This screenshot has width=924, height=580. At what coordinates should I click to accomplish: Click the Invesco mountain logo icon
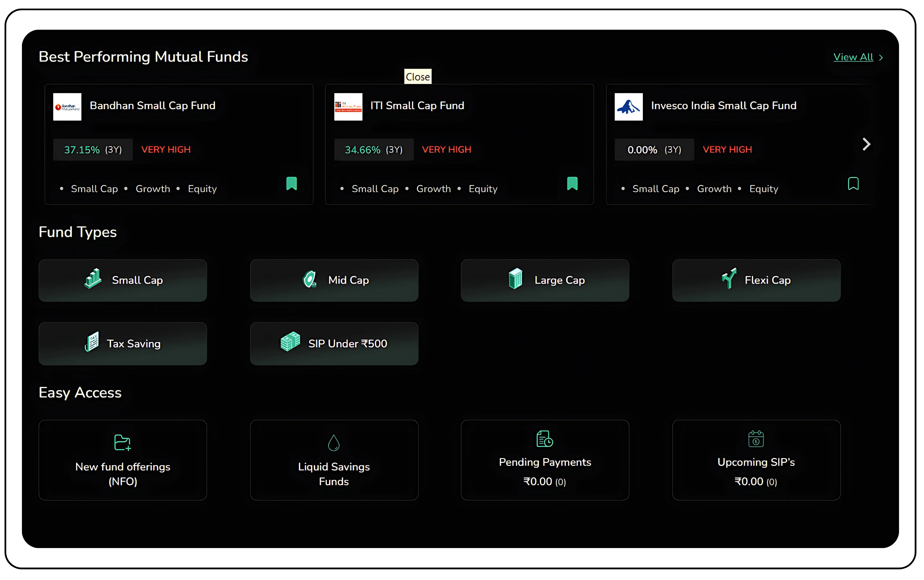[x=629, y=107]
